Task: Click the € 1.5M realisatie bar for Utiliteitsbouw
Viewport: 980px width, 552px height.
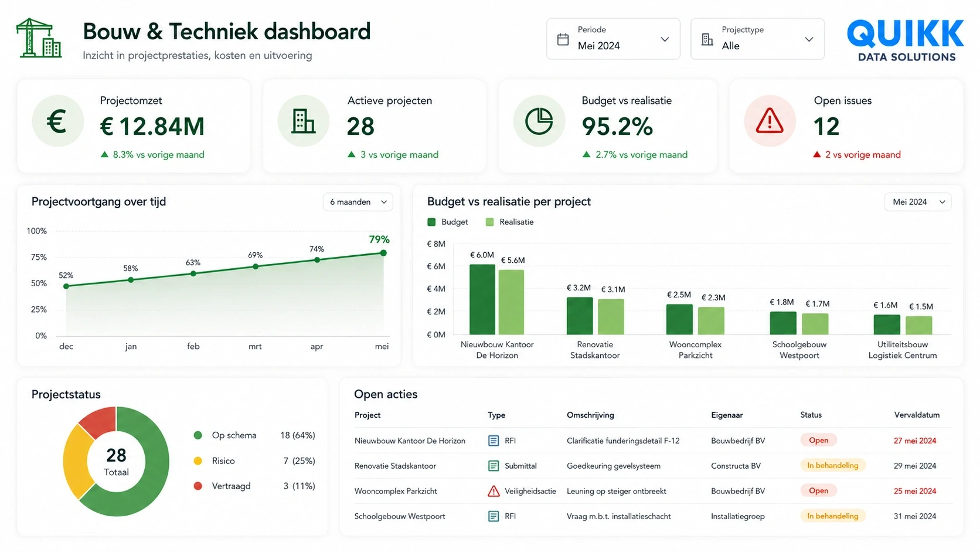Action: coord(918,326)
